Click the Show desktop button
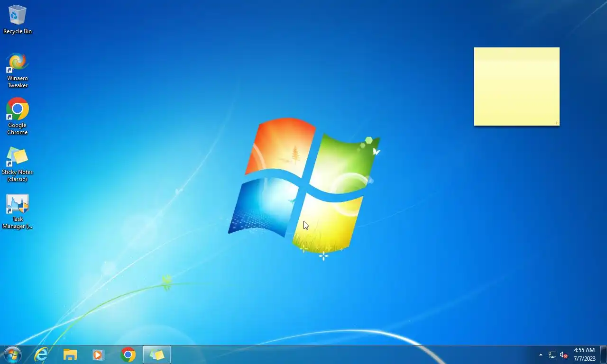This screenshot has width=607, height=364. coord(603,355)
